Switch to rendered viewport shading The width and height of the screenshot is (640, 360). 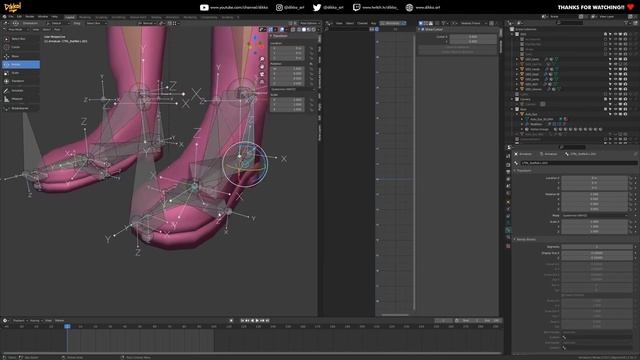coord(313,29)
